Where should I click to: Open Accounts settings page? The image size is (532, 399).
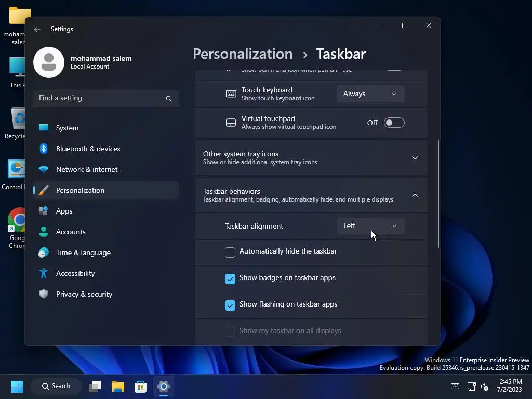(106, 232)
